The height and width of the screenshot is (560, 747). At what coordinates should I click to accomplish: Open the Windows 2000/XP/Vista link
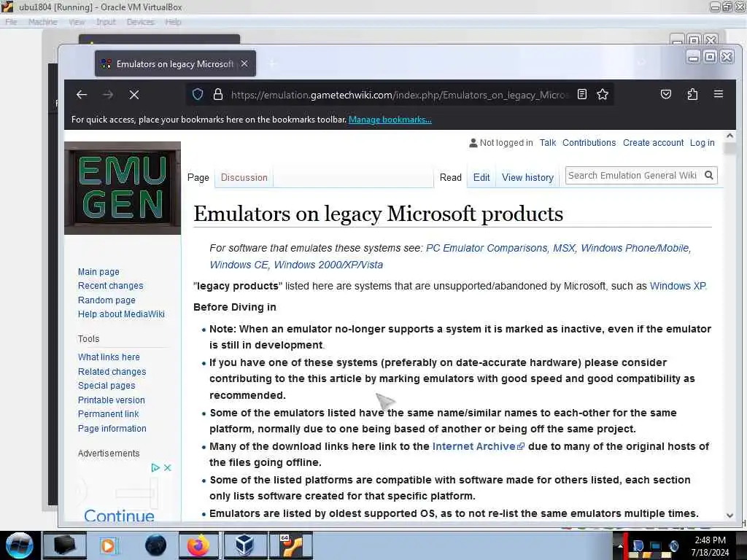pos(328,265)
